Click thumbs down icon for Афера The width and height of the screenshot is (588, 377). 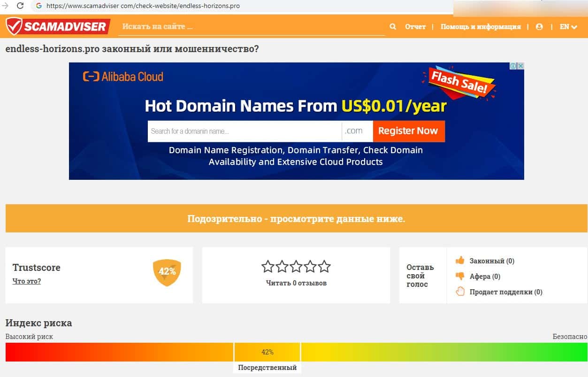460,276
